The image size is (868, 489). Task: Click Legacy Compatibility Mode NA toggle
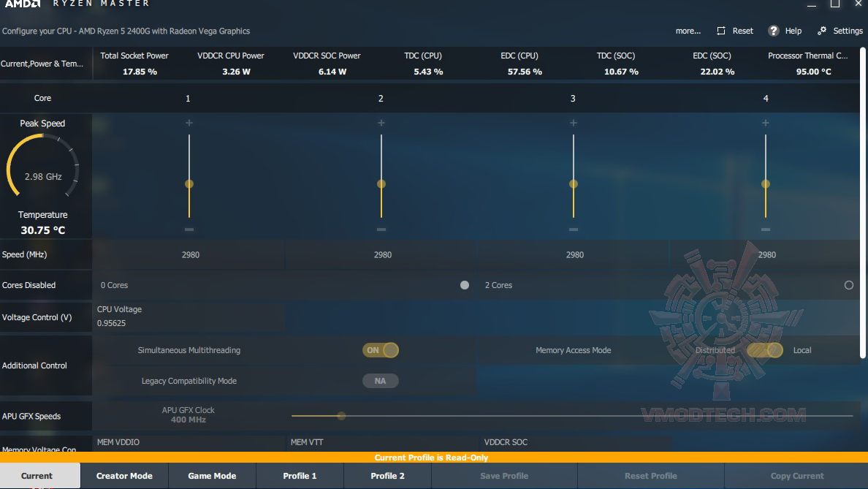tap(381, 381)
